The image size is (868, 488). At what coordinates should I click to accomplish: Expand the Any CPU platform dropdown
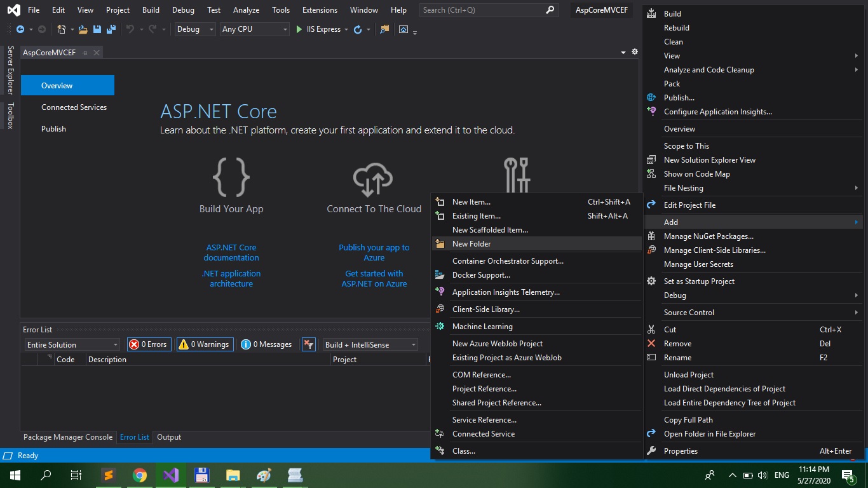[254, 29]
